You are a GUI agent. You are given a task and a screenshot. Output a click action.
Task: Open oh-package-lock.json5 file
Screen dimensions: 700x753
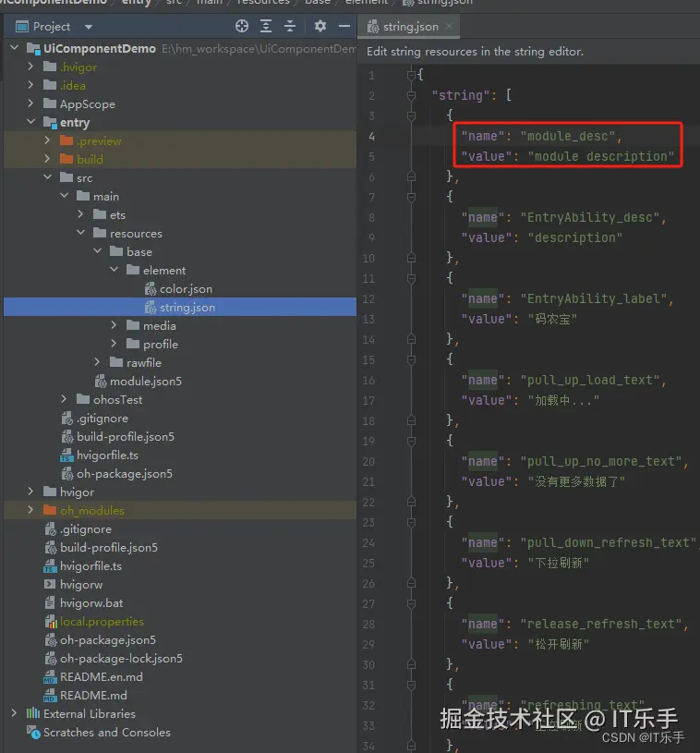click(121, 659)
